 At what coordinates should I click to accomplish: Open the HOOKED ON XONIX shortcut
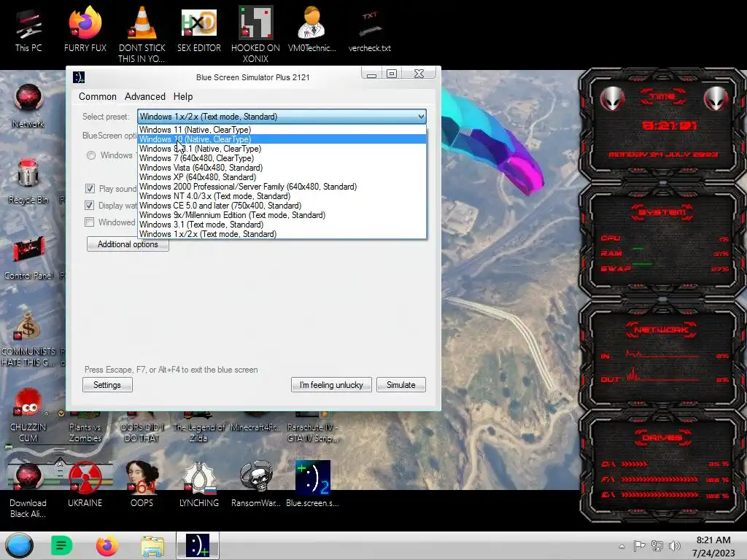[x=255, y=34]
